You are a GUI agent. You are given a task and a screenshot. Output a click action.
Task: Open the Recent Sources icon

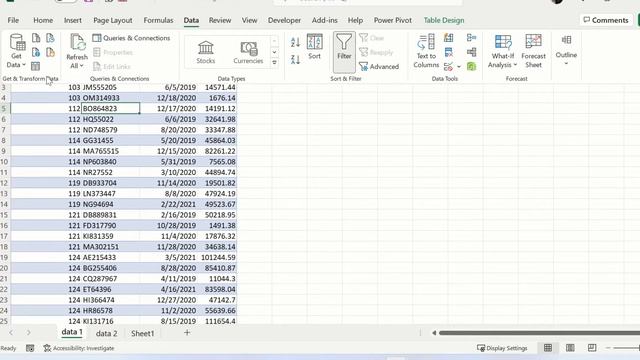click(x=50, y=38)
